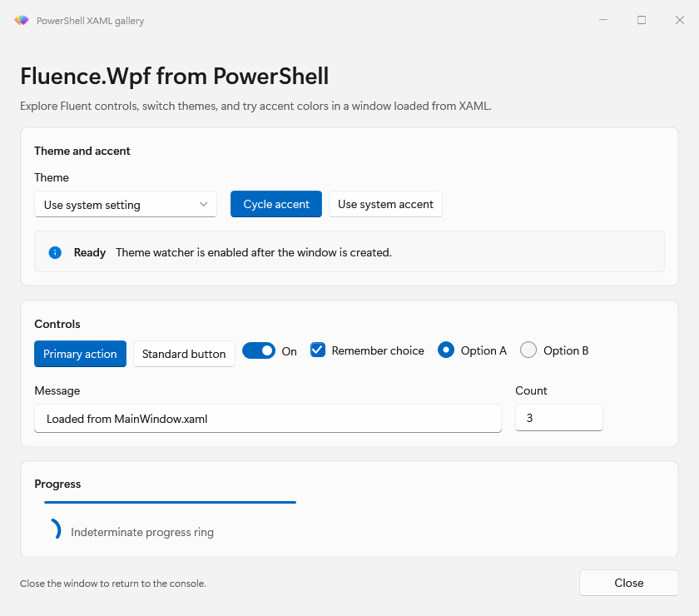Screen dimensions: 699x616
Task: Click the Use system accent button
Action: click(x=385, y=204)
